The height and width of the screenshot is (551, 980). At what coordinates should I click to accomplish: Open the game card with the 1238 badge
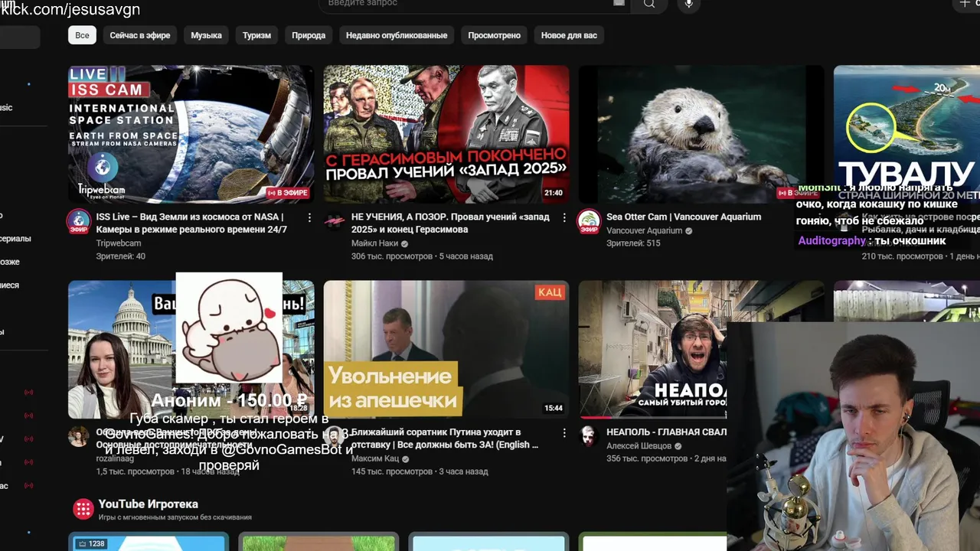coord(149,541)
